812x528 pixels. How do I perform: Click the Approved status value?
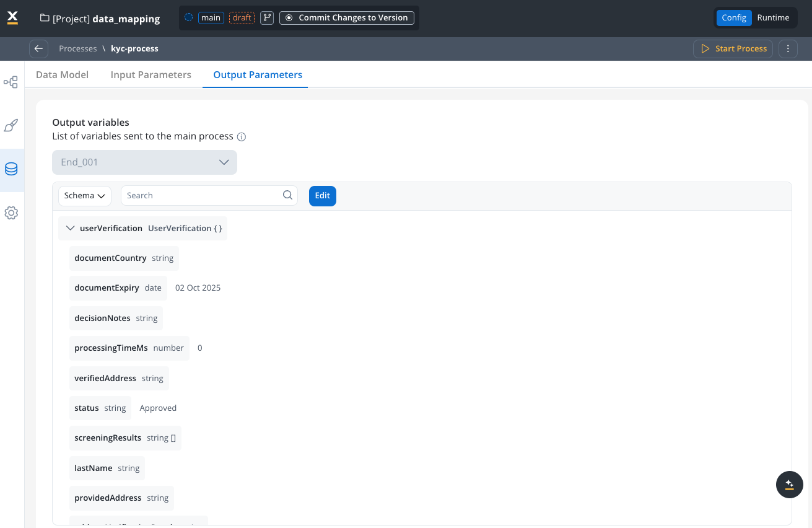coord(158,408)
